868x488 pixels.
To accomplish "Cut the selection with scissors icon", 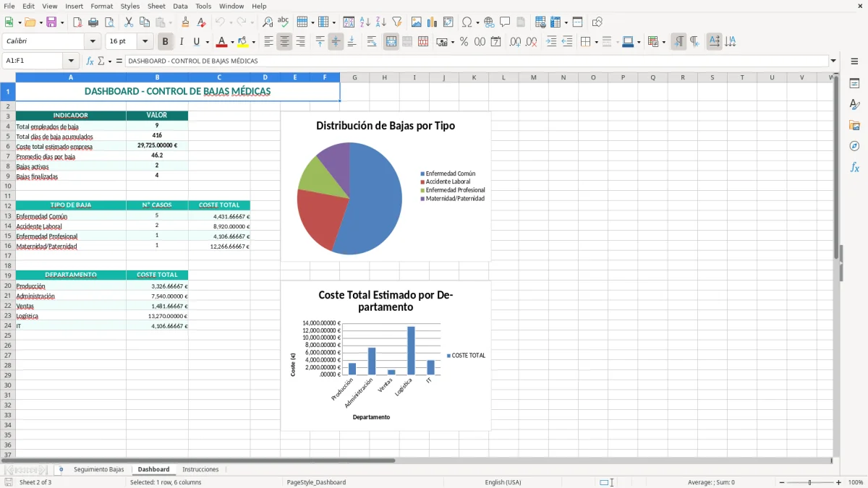I will [x=129, y=22].
